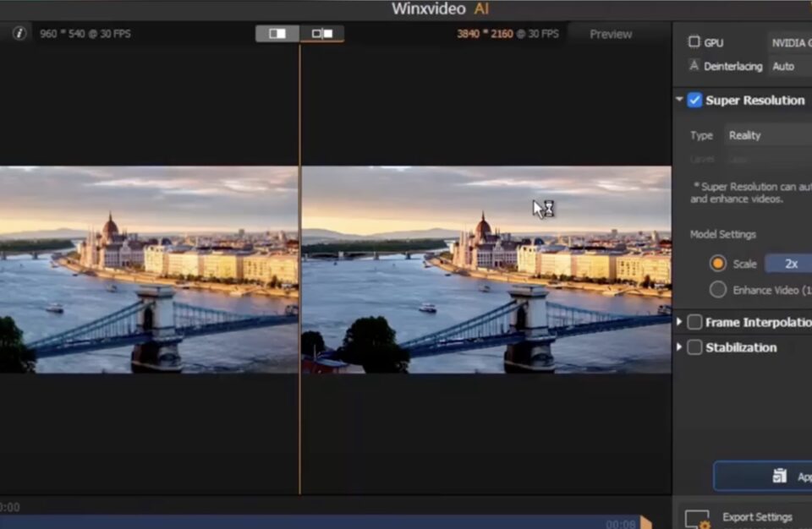Screen dimensions: 812x529
Task: Enable the Frame Interpolation checkbox
Action: coord(694,322)
